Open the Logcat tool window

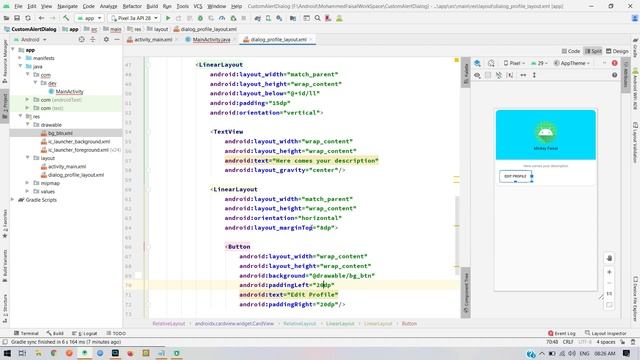click(84, 333)
